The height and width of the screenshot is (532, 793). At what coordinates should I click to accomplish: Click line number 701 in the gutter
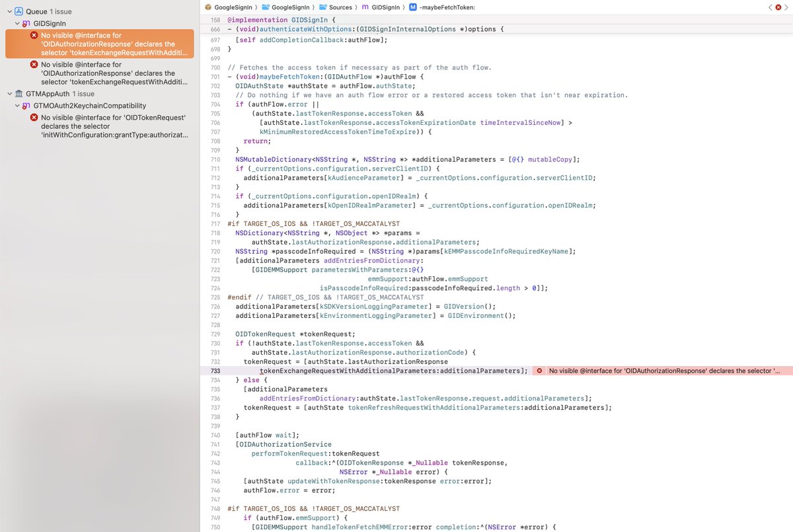pyautogui.click(x=215, y=77)
